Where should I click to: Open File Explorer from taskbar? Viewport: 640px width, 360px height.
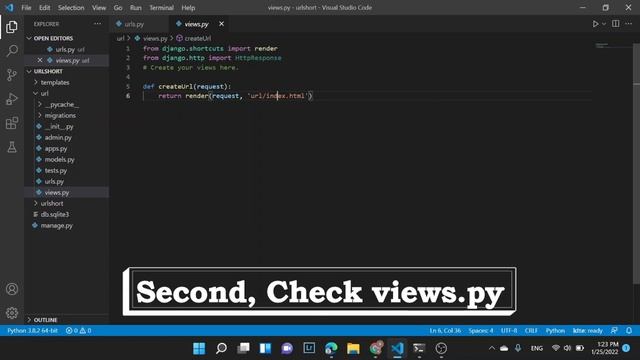(x=353, y=348)
